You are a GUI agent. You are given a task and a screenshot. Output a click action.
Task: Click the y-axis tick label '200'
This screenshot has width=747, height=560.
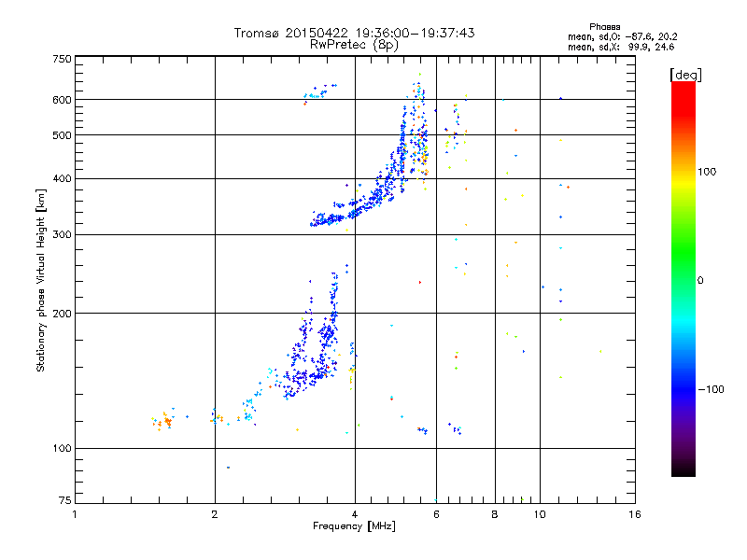[62, 314]
